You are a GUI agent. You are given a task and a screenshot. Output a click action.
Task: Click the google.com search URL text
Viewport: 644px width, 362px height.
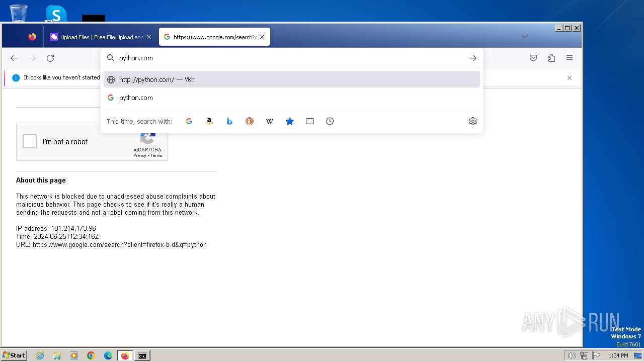[x=120, y=244]
